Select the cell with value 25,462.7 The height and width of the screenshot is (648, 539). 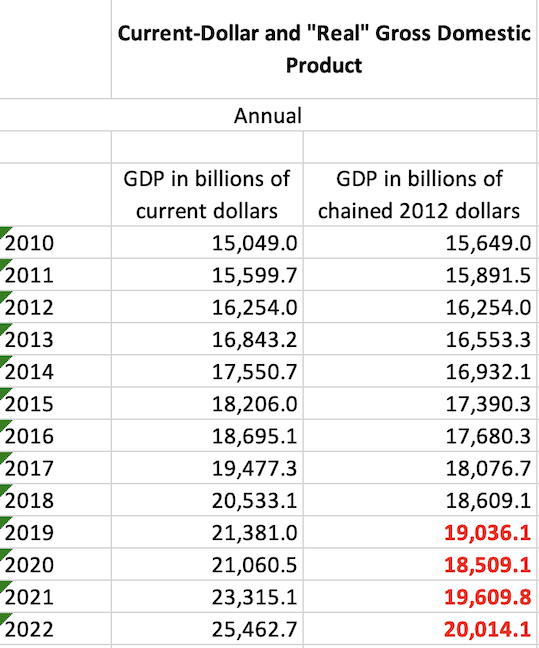207,629
